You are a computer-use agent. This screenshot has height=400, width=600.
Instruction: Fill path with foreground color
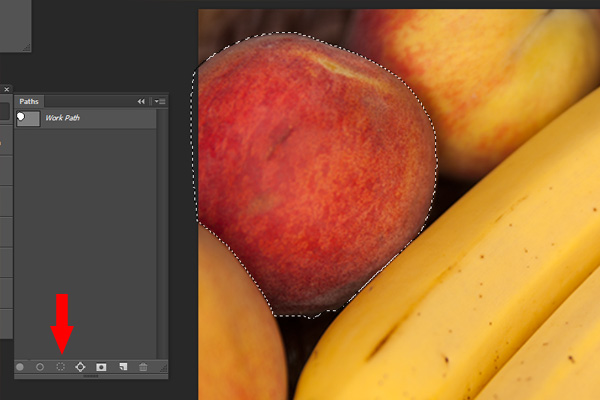[x=20, y=367]
